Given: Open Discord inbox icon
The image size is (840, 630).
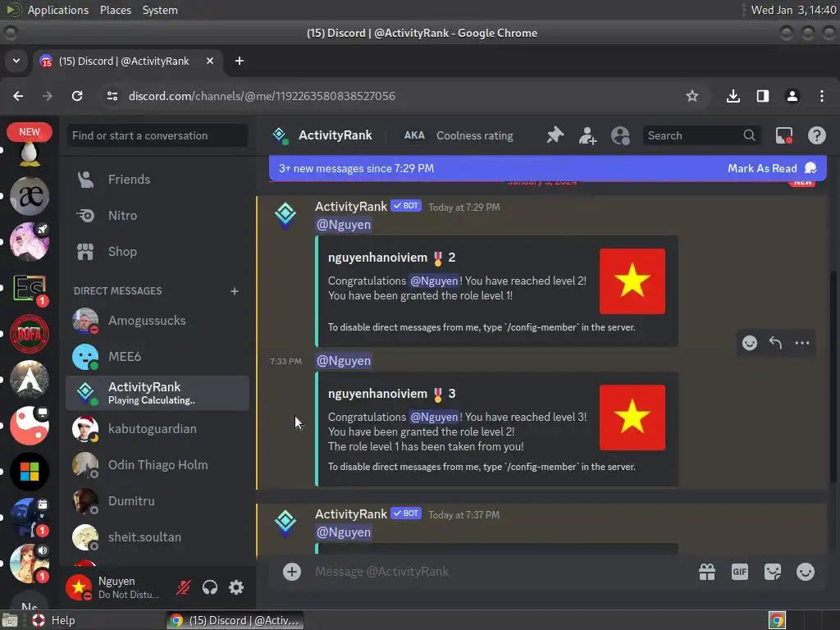Looking at the screenshot, I should 784,135.
